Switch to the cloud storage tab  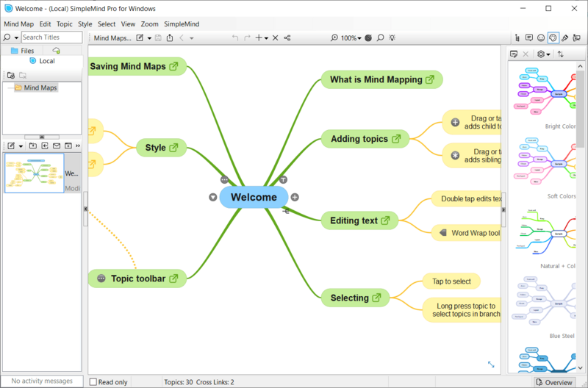56,50
